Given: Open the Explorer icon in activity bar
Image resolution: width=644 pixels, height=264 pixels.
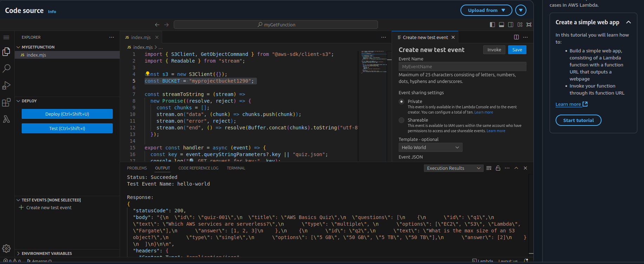Looking at the screenshot, I should [6, 52].
